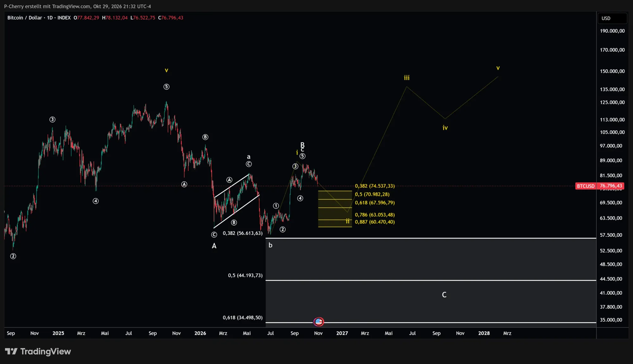Click 2027 on the time axis
Image resolution: width=633 pixels, height=364 pixels.
(342, 333)
